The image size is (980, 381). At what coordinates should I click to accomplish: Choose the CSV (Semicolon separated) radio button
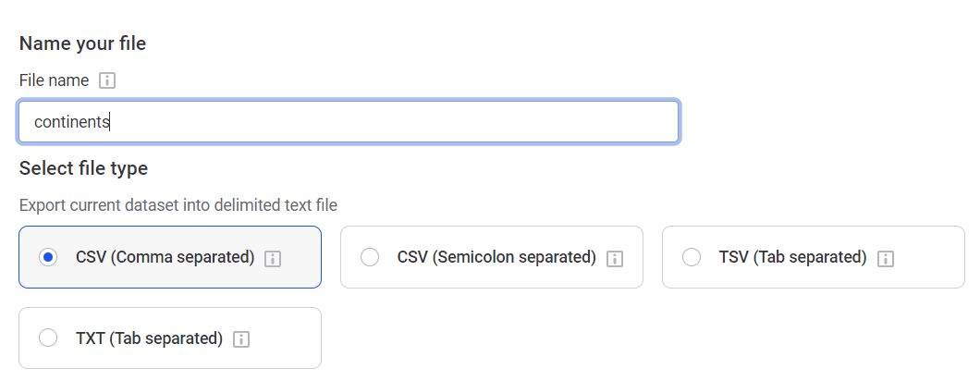[x=370, y=258]
